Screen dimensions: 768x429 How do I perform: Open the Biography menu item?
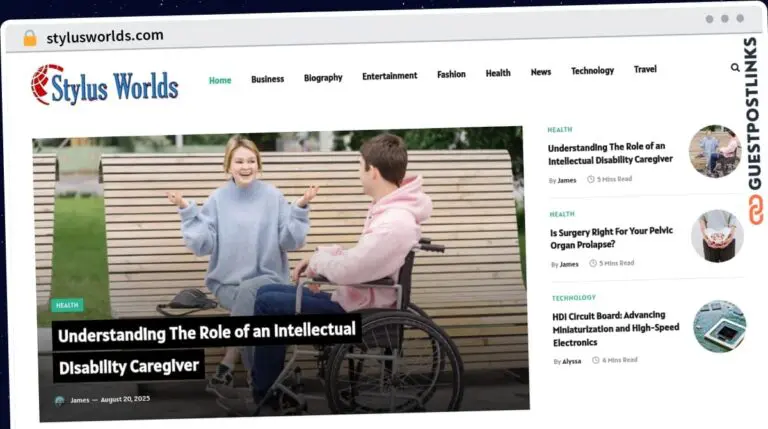(x=323, y=77)
